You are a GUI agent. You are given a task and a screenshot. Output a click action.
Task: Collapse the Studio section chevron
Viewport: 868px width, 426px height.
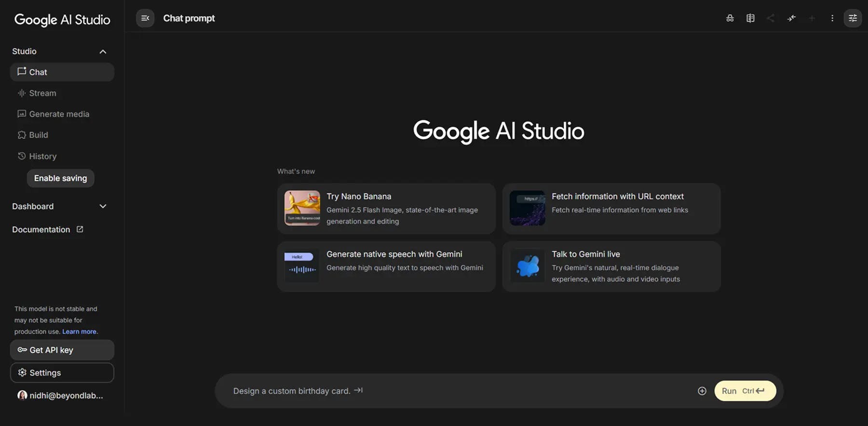pyautogui.click(x=103, y=52)
